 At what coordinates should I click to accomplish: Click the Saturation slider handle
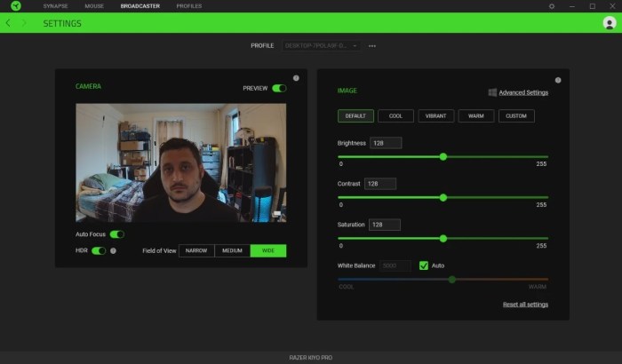(x=443, y=238)
